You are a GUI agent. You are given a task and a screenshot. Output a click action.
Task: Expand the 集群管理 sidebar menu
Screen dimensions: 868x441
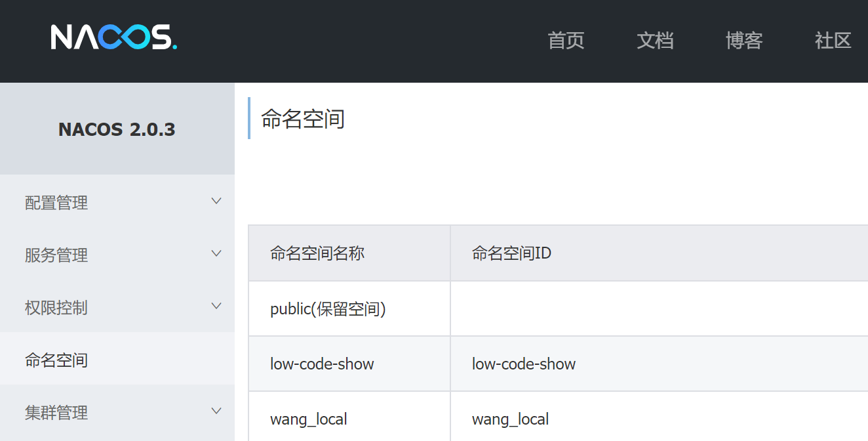[56, 413]
